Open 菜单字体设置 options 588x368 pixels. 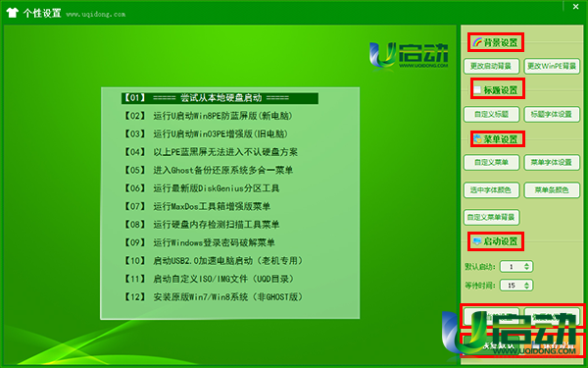coord(552,162)
